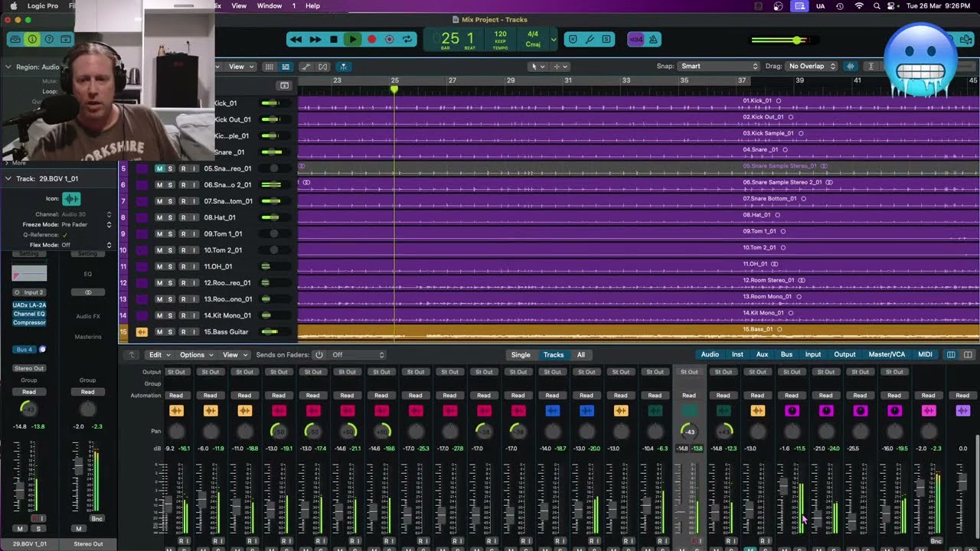Filter mixer by Aux channels
The height and width of the screenshot is (551, 980).
click(x=762, y=354)
